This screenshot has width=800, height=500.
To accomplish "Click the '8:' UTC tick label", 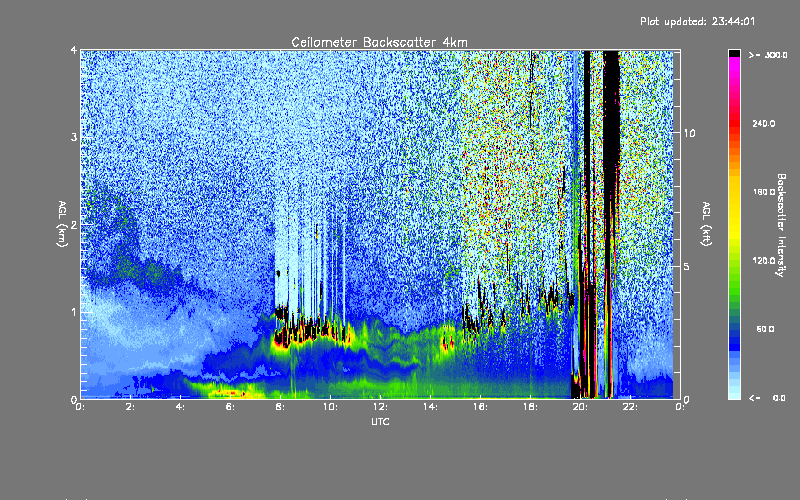I will coord(281,407).
